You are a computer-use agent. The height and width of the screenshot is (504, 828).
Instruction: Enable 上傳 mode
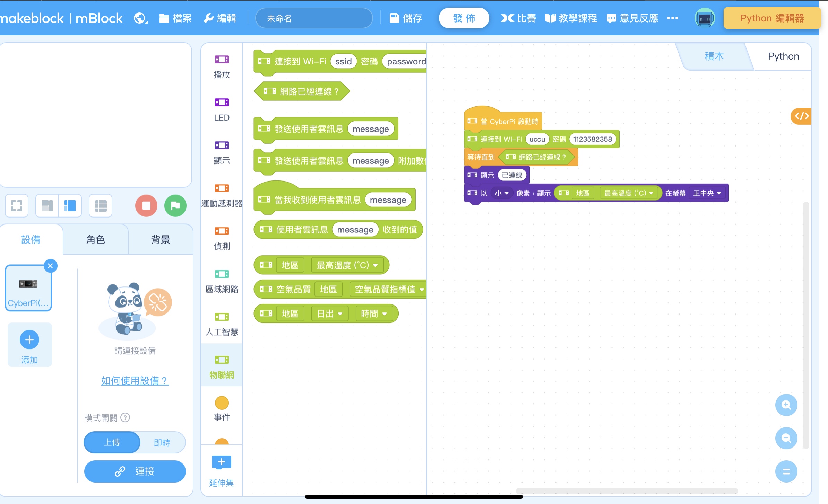coord(112,442)
